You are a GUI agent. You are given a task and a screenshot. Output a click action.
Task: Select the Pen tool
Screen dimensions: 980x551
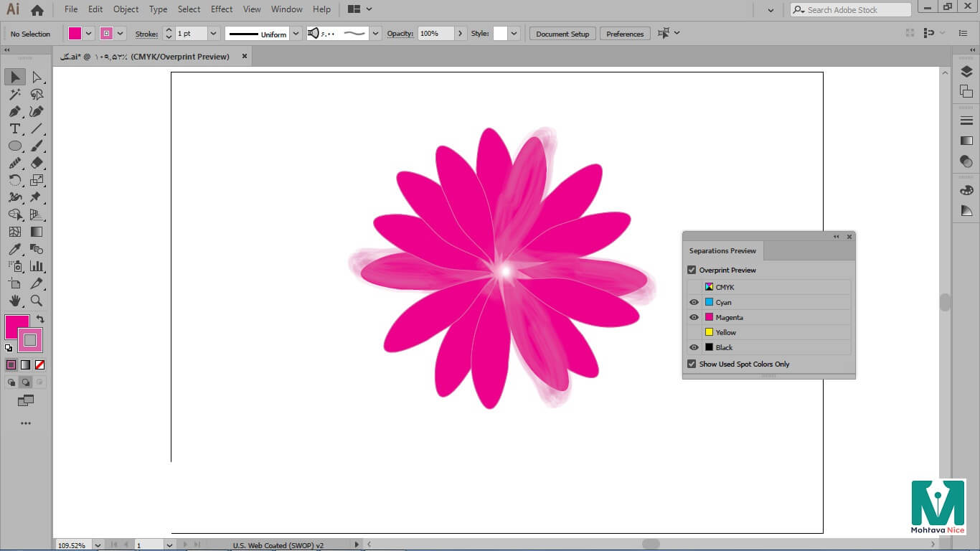point(14,111)
